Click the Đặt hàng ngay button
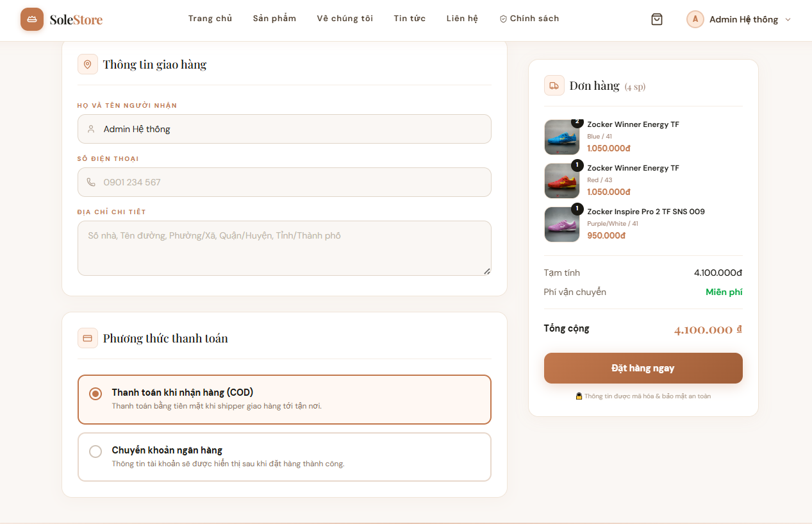The height and width of the screenshot is (524, 812). point(643,368)
